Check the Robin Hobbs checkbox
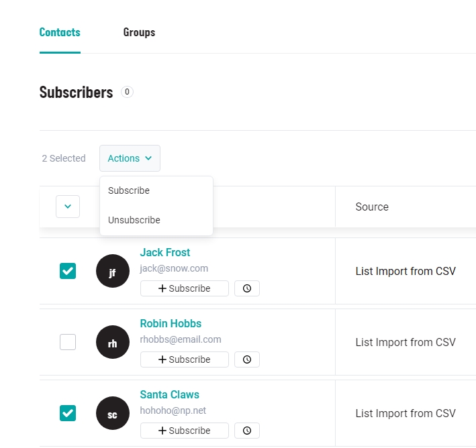The width and height of the screenshot is (476, 448). (x=68, y=342)
